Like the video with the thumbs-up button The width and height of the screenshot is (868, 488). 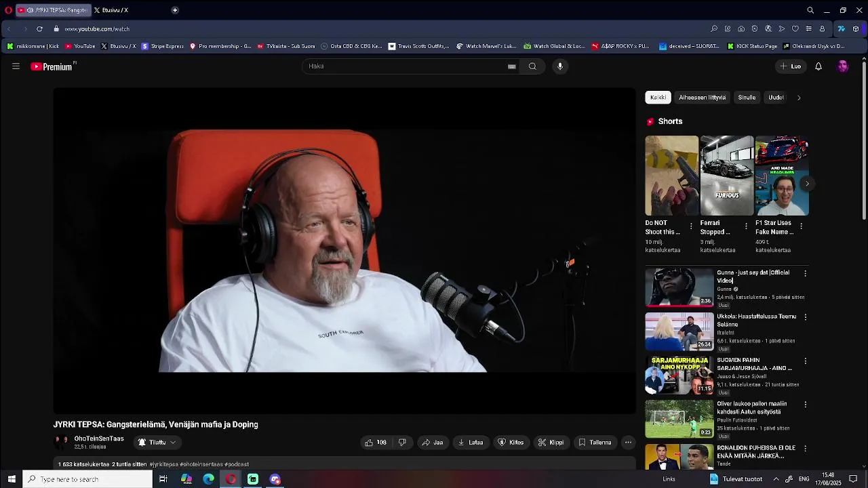tap(376, 443)
